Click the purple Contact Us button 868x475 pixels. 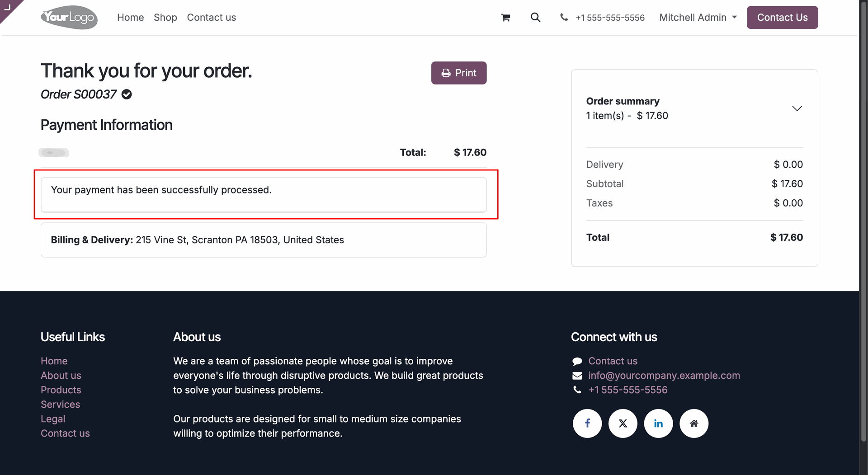[x=782, y=18]
